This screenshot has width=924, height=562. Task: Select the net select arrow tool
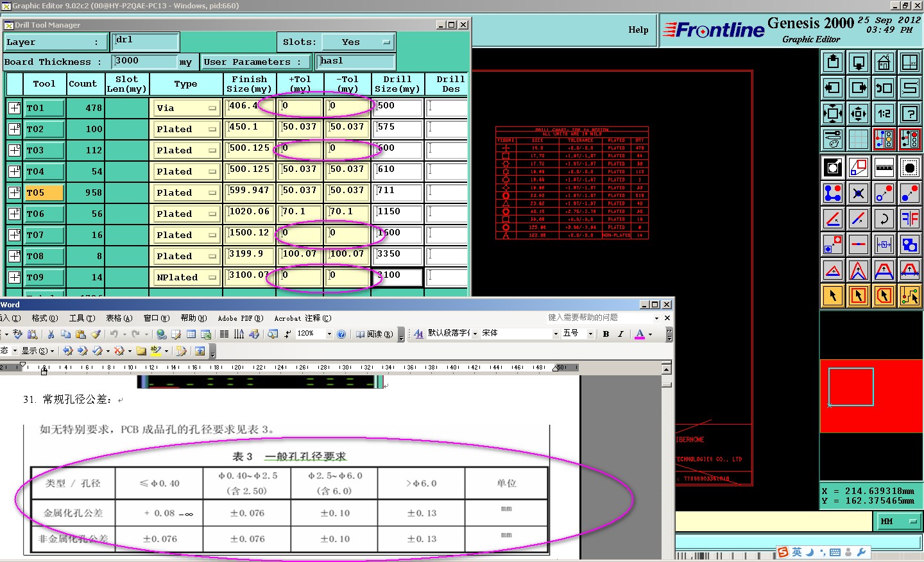910,296
